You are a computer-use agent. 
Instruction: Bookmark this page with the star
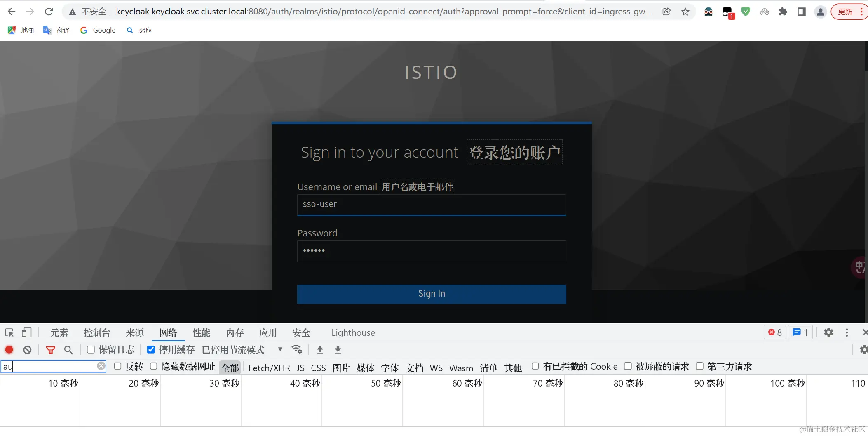click(x=685, y=12)
